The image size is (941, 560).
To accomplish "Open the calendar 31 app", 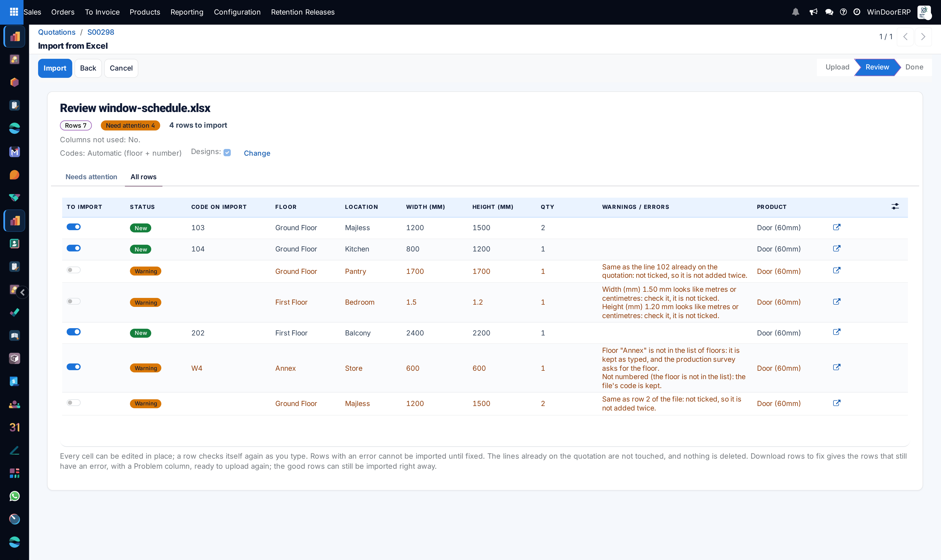I will pyautogui.click(x=14, y=428).
